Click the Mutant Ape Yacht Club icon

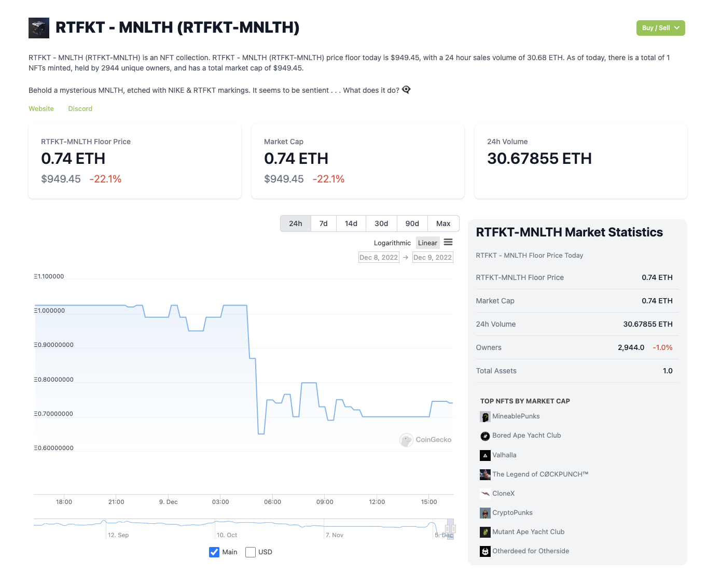[485, 532]
